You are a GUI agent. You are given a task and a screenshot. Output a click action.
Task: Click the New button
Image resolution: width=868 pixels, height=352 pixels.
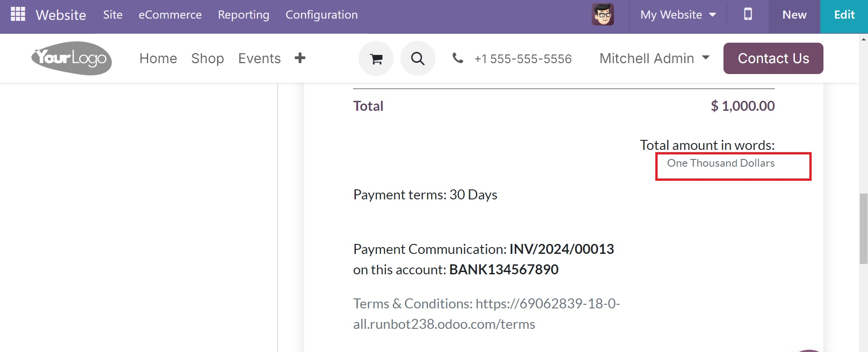pos(794,15)
